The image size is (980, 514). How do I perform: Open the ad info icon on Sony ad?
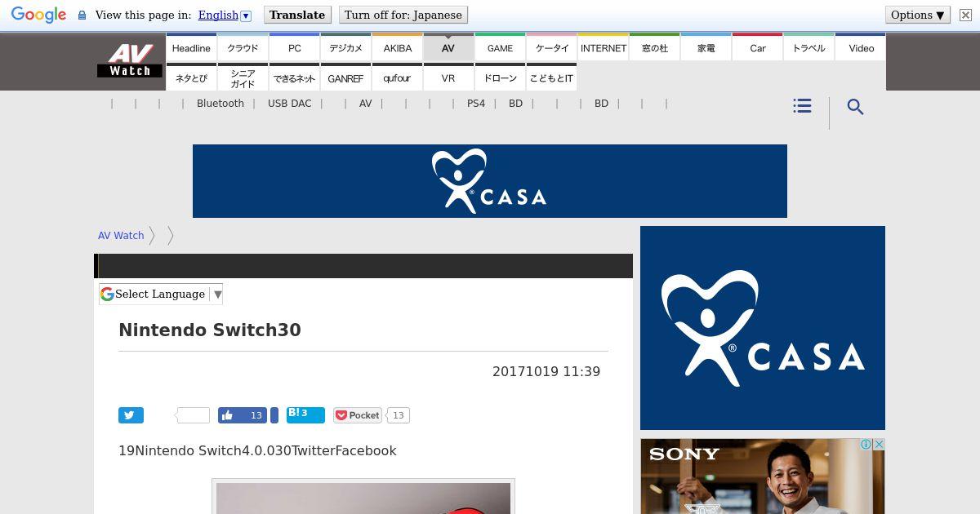(x=866, y=445)
